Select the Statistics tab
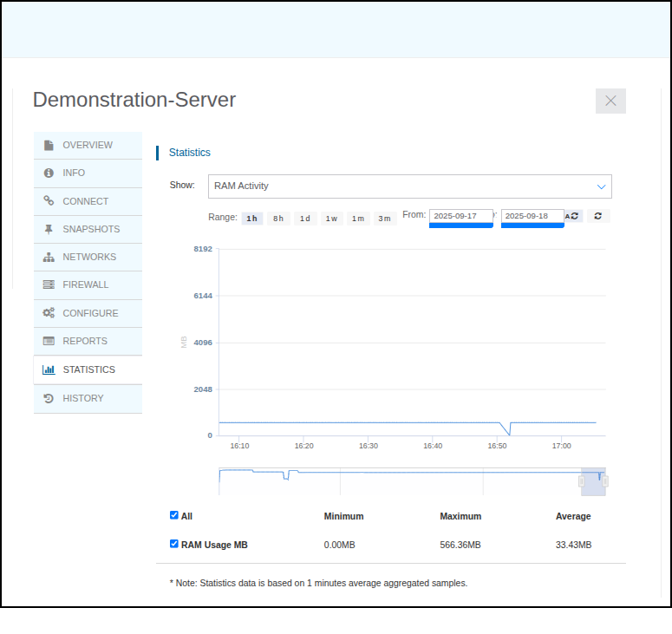 tap(87, 369)
